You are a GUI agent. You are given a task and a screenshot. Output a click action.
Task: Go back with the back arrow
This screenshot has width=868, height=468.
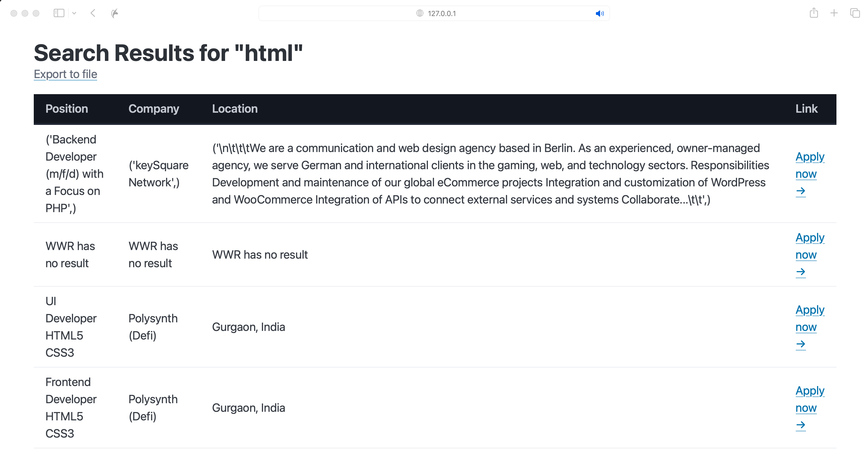point(93,13)
